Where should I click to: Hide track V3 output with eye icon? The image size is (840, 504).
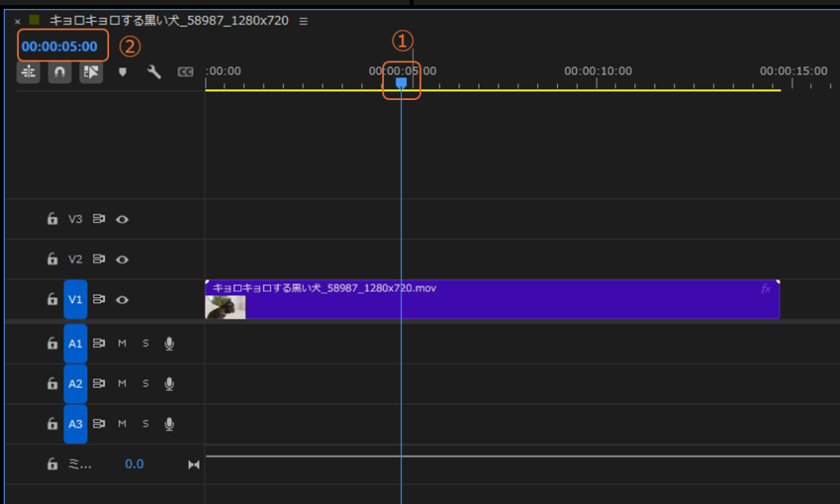click(122, 219)
